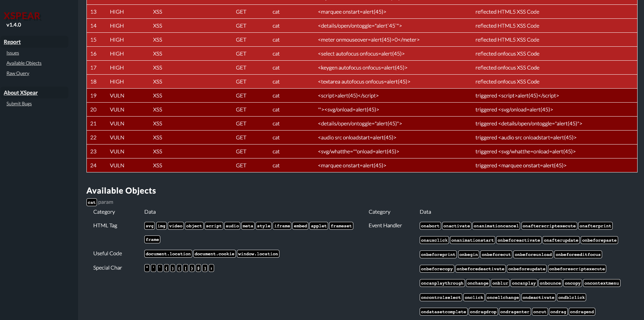Image resolution: width=644 pixels, height=320 pixels.
Task: Click the 'onabort' event handler badge
Action: [430, 226]
